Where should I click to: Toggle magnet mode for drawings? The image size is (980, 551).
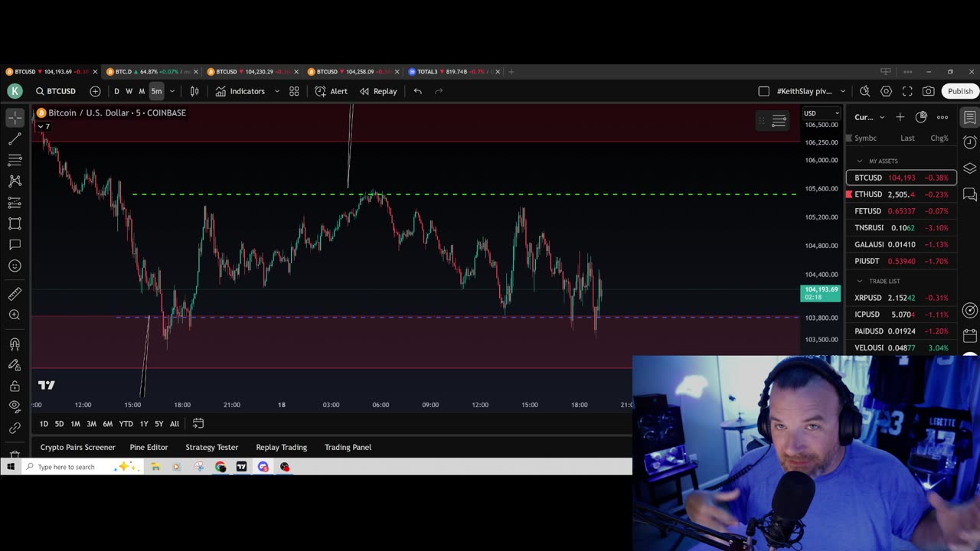click(15, 344)
